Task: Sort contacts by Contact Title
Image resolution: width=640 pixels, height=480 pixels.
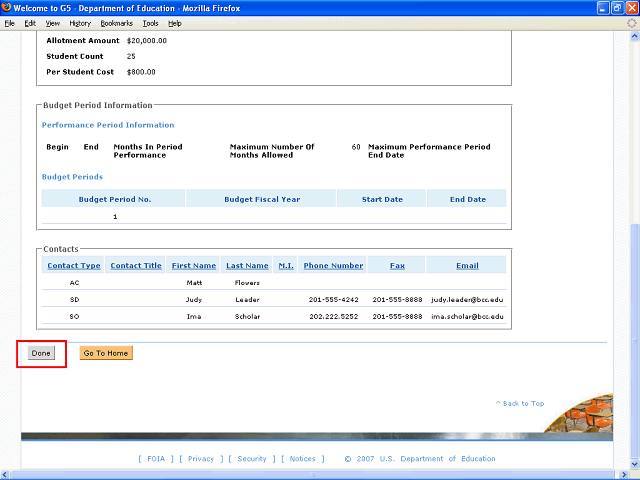Action: click(x=136, y=265)
